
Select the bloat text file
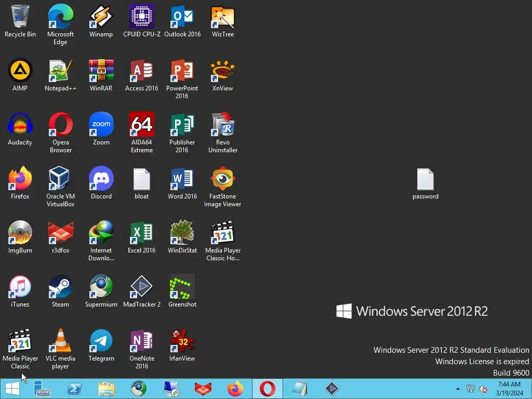click(x=141, y=183)
